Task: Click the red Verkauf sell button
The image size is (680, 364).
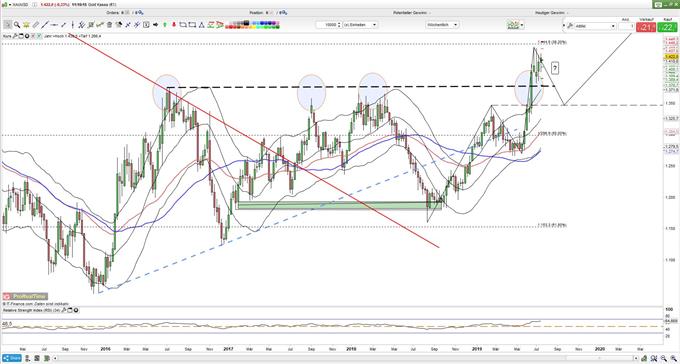Action: (646, 27)
